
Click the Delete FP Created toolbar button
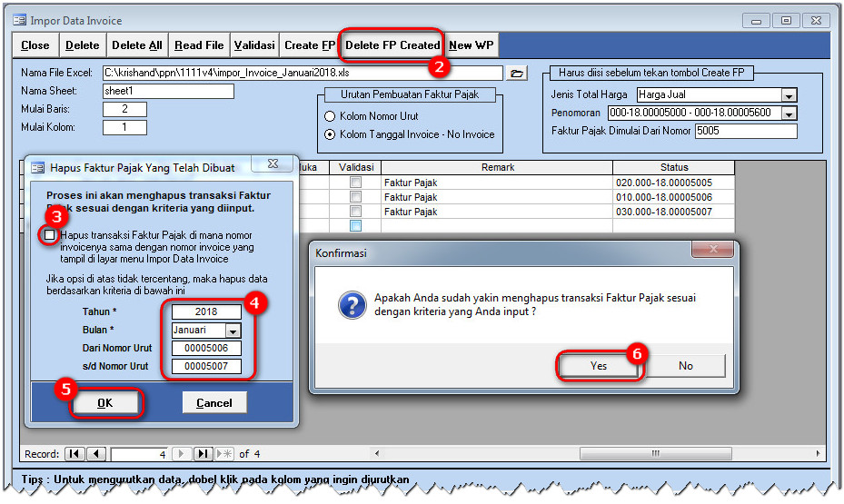point(392,44)
